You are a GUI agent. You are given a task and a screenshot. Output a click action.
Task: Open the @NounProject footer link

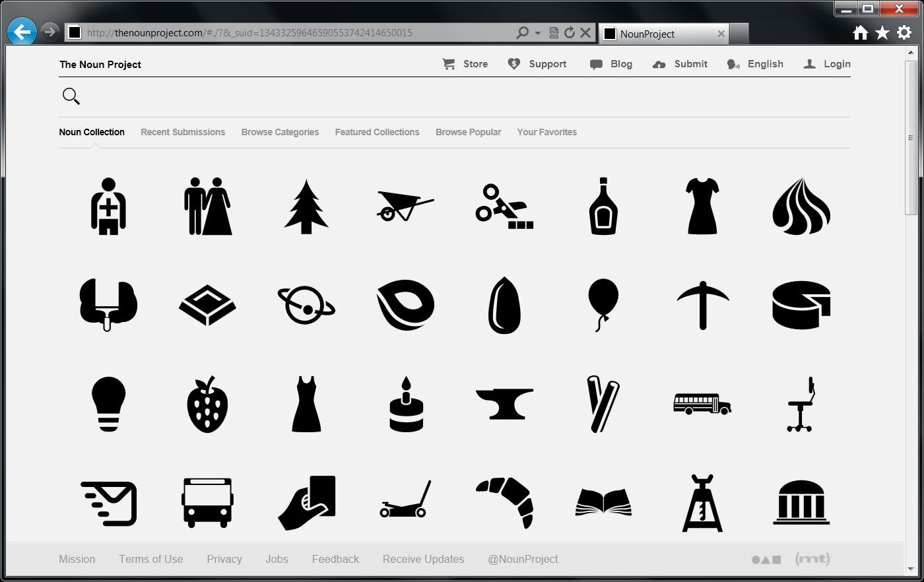pyautogui.click(x=523, y=559)
